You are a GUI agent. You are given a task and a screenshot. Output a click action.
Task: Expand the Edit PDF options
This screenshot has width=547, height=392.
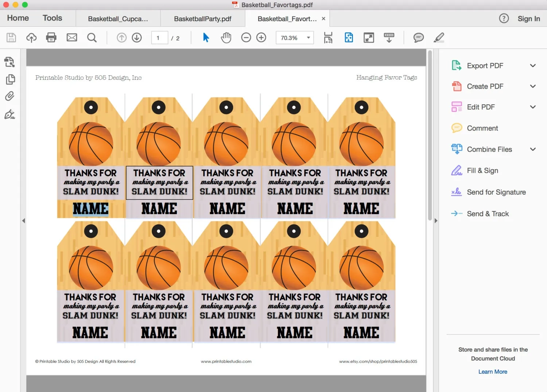[533, 107]
